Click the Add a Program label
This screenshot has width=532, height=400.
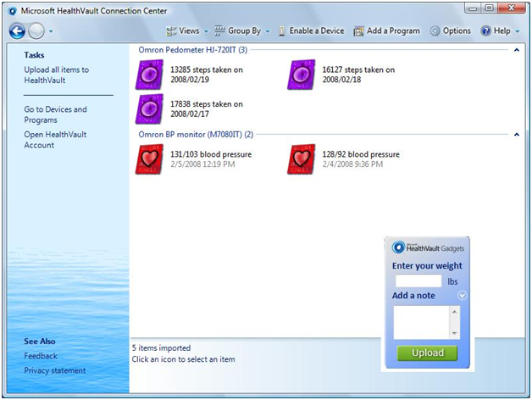point(393,31)
